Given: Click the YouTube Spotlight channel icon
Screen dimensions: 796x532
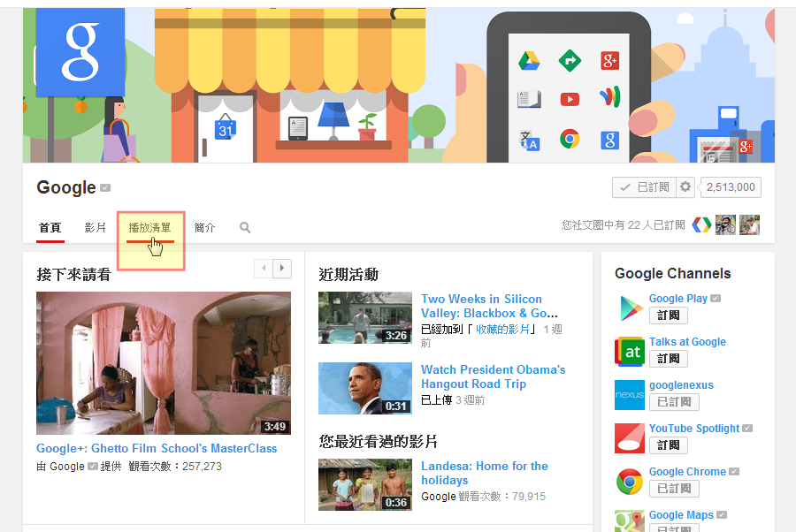Looking at the screenshot, I should click(630, 438).
